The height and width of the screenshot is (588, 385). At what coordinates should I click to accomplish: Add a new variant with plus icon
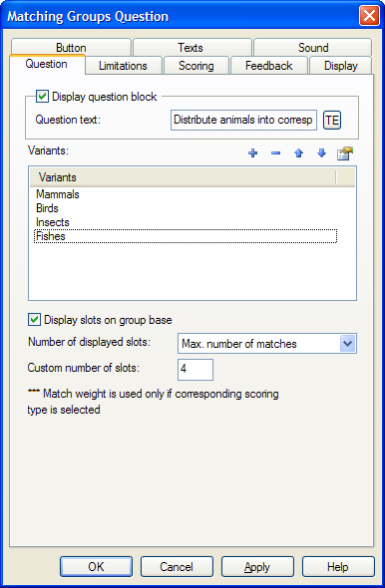click(x=253, y=153)
